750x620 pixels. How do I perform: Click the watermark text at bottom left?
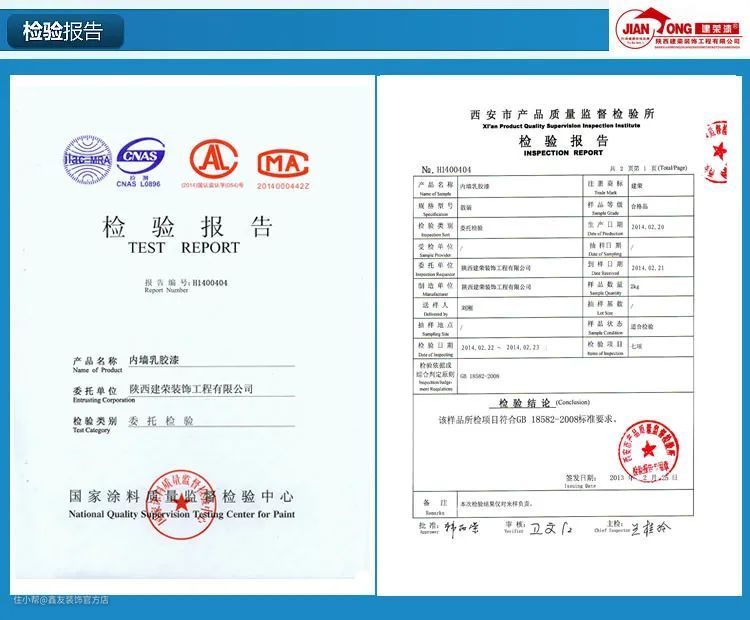62,600
